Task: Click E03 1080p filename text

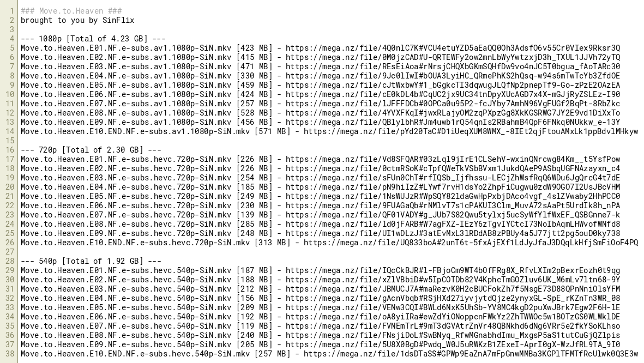Action: [x=126, y=66]
